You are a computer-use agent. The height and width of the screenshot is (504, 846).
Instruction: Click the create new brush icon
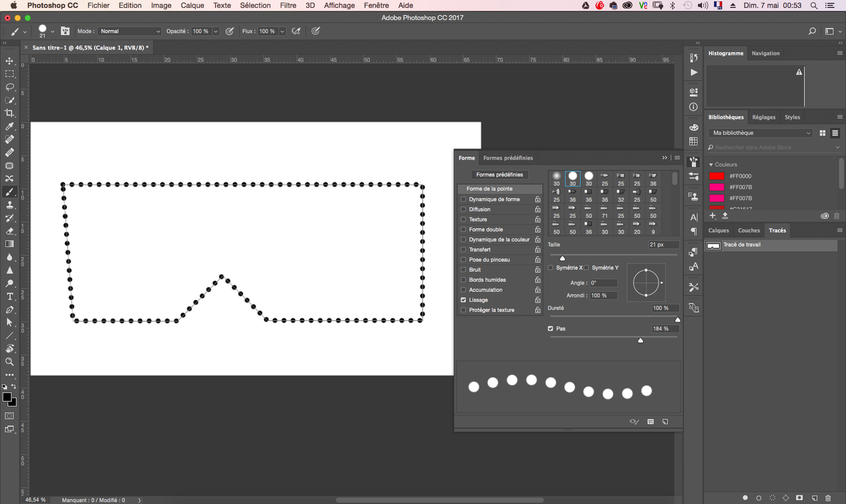666,421
